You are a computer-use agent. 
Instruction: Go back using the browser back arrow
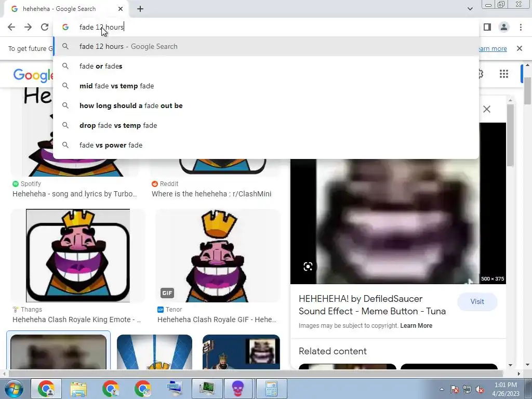[11, 27]
